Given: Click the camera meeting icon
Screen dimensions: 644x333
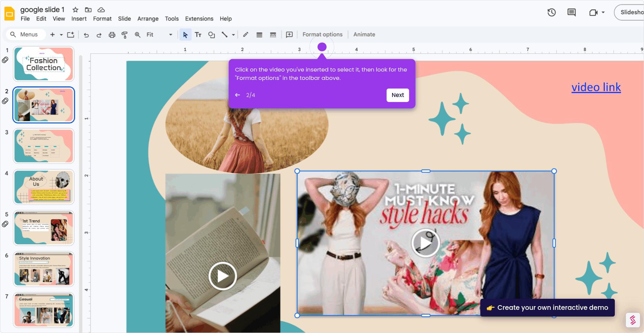Looking at the screenshot, I should [593, 13].
